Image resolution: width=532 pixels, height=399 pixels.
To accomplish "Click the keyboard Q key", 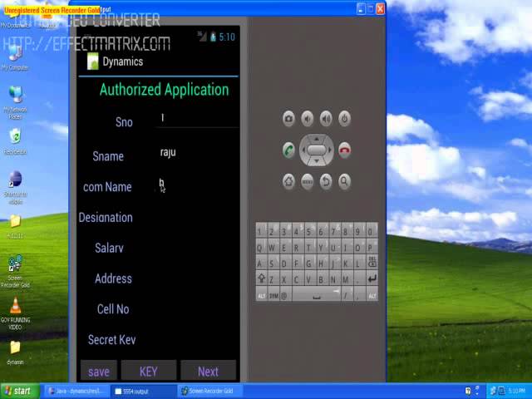I will click(260, 247).
